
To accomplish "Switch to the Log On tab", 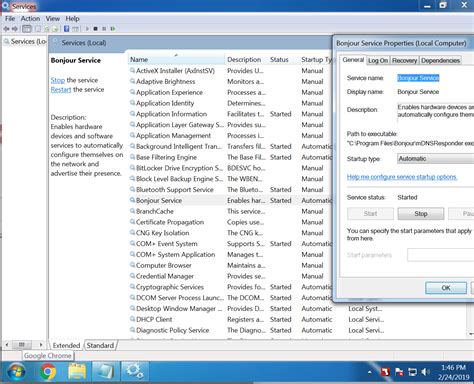I will (x=378, y=60).
